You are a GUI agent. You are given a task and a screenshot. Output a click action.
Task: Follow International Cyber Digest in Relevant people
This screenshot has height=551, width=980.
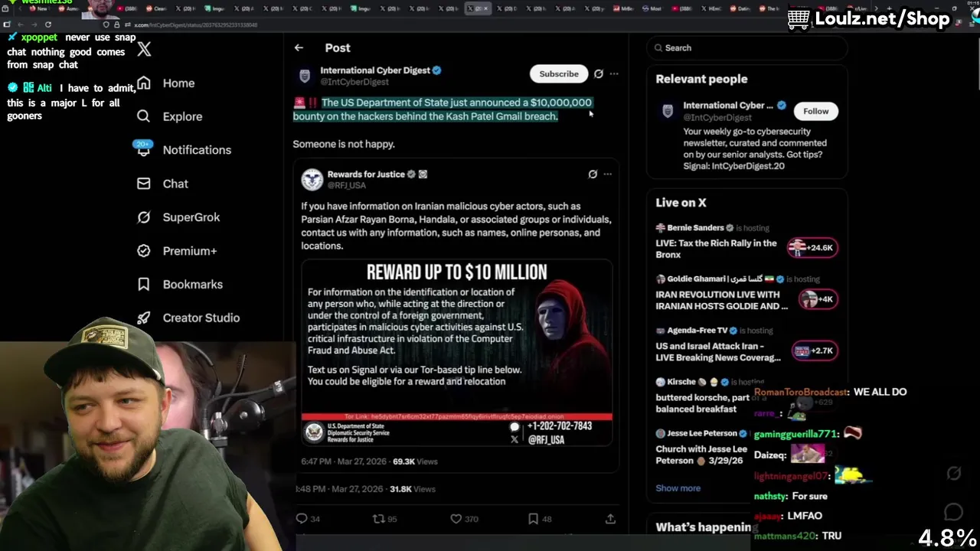point(816,111)
